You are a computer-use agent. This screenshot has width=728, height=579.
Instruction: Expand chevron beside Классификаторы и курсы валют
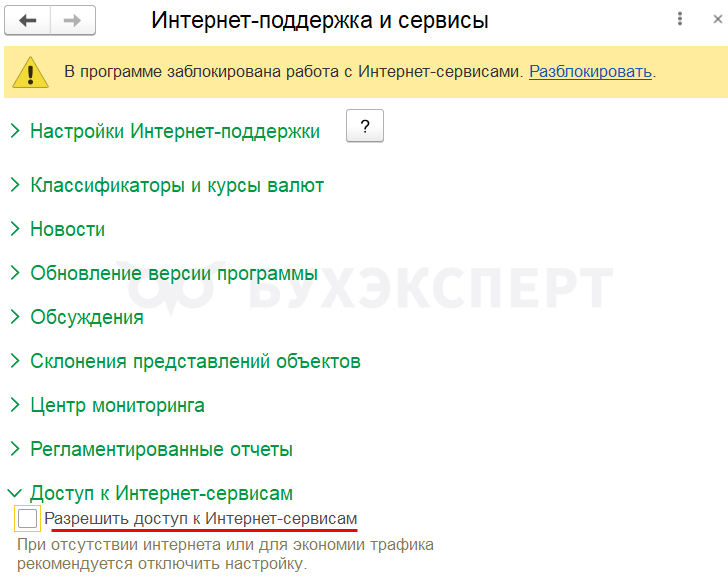pos(15,185)
